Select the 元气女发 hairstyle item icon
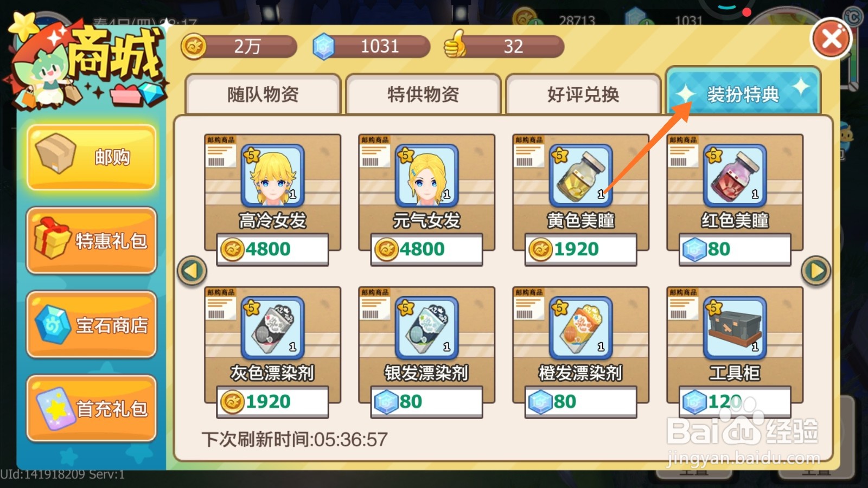 point(426,176)
